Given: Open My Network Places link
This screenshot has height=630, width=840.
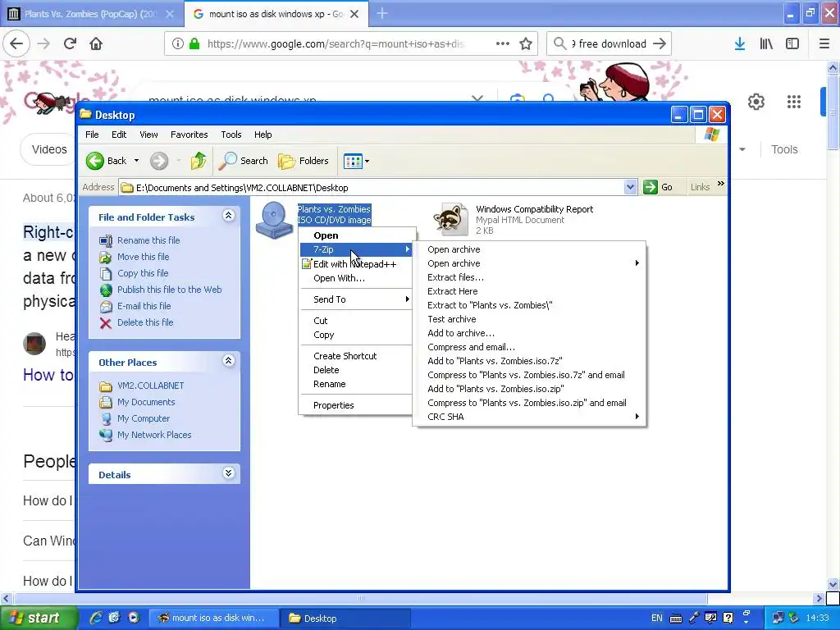Looking at the screenshot, I should coord(154,435).
